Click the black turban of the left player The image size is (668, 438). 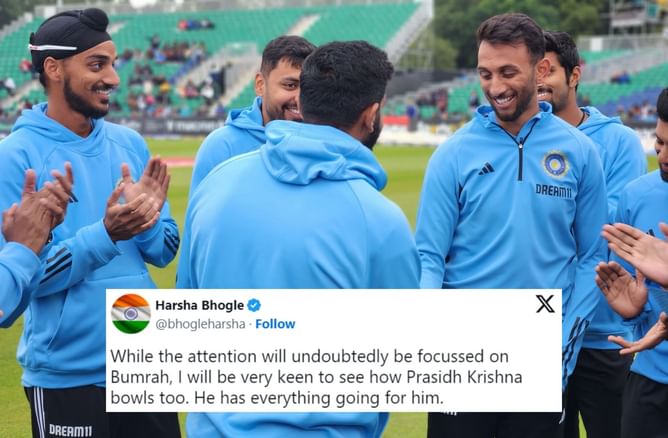tap(70, 37)
